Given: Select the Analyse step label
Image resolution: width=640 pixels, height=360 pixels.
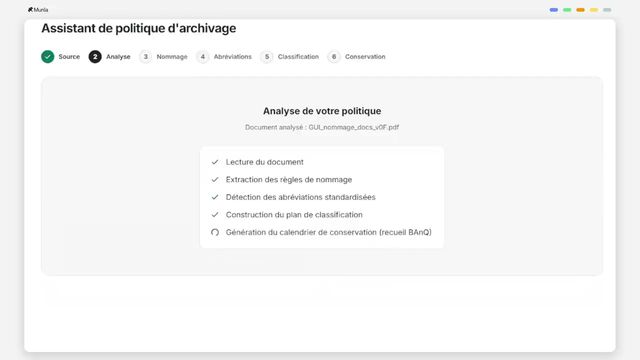Looking at the screenshot, I should click(x=118, y=57).
